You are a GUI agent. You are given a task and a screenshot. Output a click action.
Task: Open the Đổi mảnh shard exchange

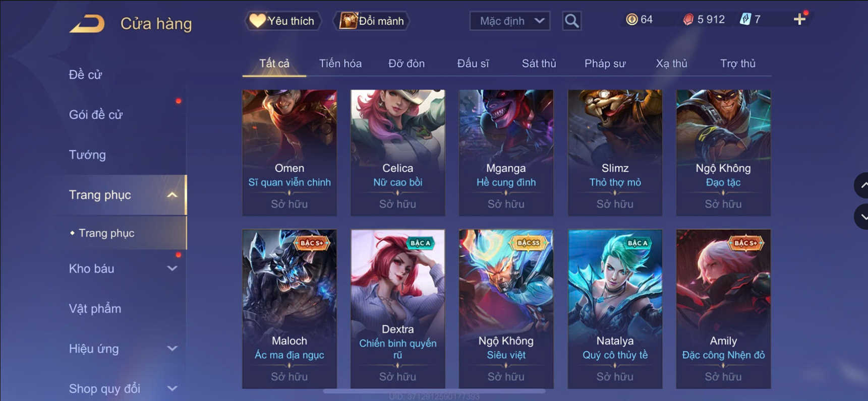pos(372,21)
